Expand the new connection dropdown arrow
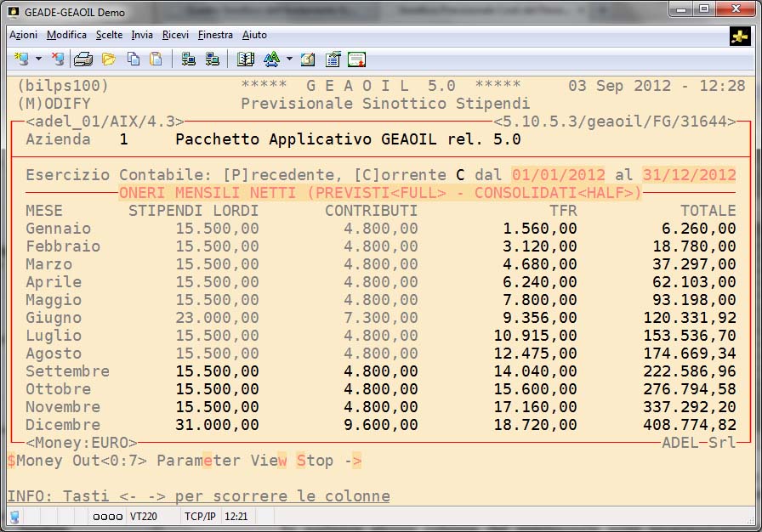 [38, 59]
